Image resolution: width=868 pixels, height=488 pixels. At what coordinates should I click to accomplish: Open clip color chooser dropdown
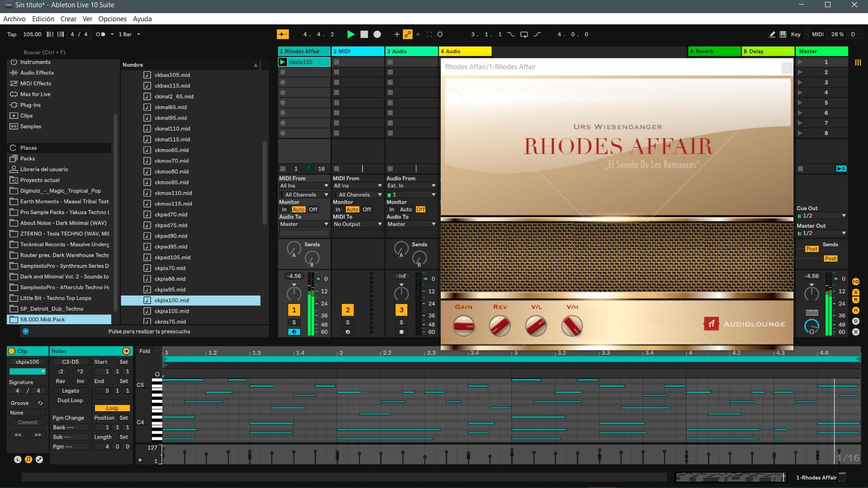28,371
